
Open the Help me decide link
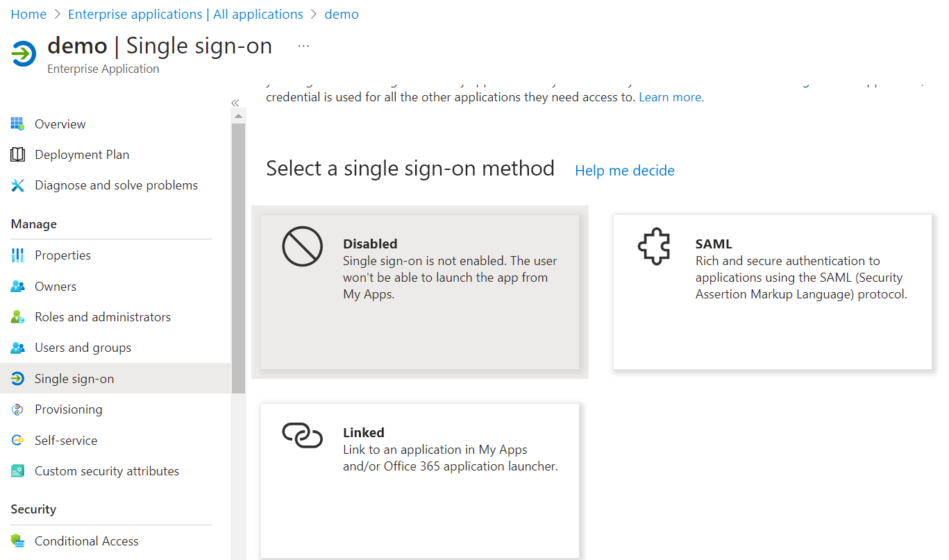(x=624, y=171)
